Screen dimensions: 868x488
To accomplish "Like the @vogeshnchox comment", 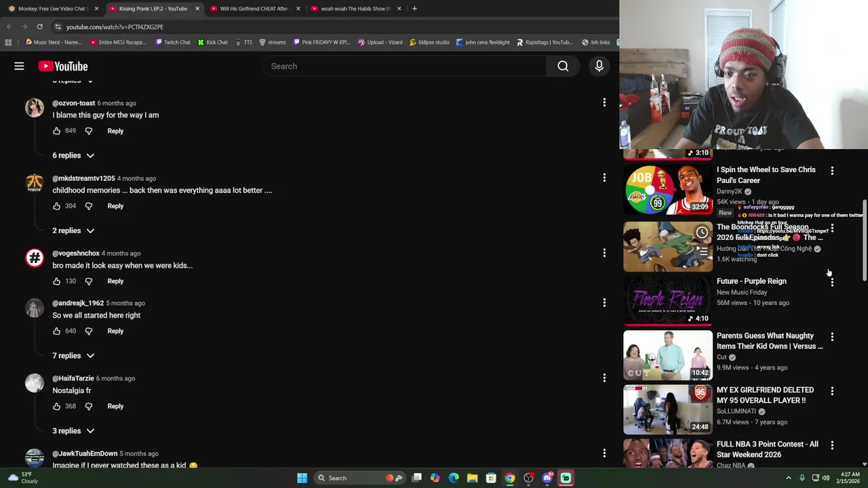I will (x=56, y=281).
